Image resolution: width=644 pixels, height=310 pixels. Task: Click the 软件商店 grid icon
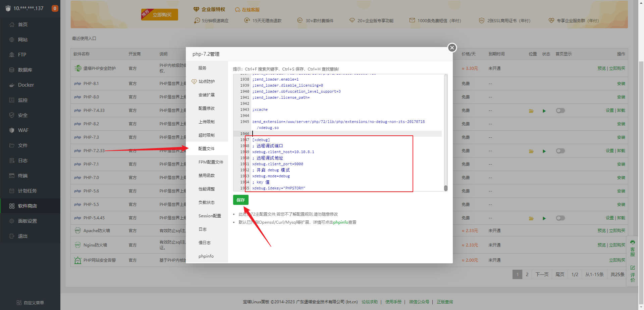[12, 206]
